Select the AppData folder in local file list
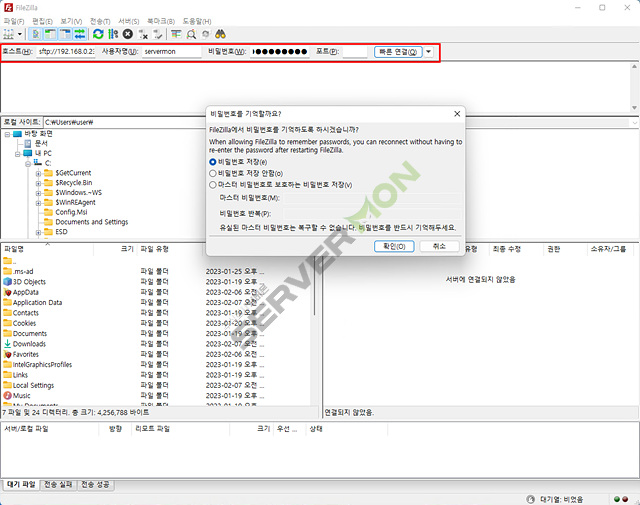Screen dimensions: 640x505 [25, 292]
